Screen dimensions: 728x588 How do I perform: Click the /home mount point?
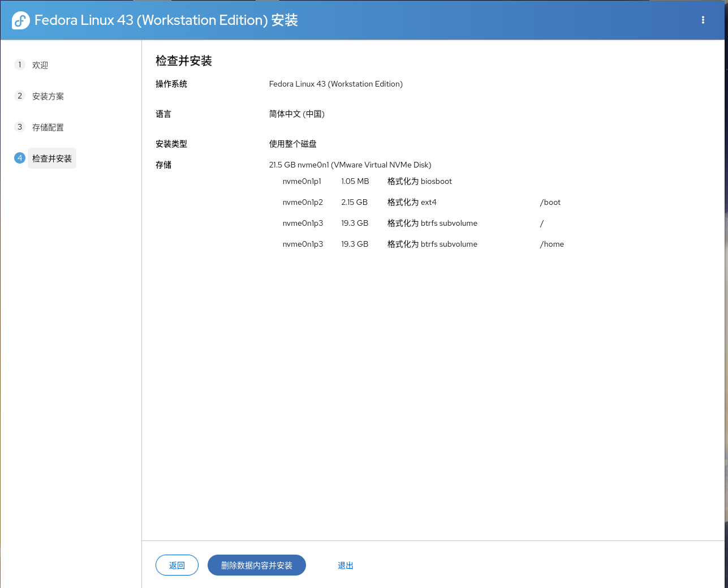click(x=552, y=244)
